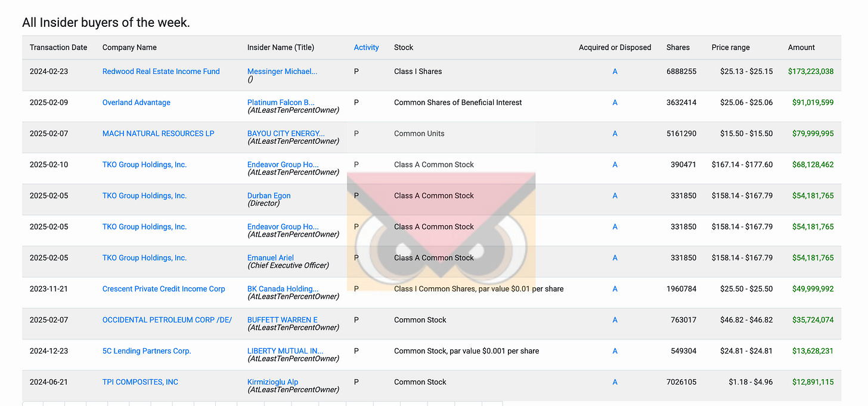Open insider Platinum Falcon B... link

pos(281,102)
